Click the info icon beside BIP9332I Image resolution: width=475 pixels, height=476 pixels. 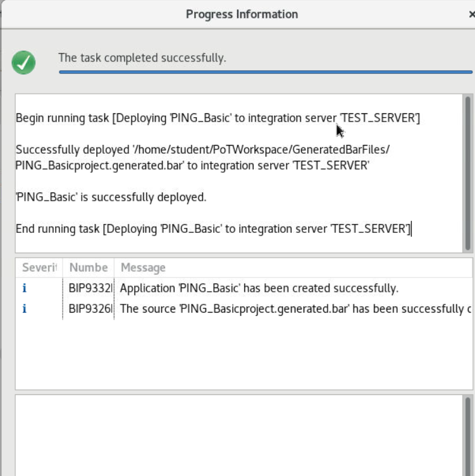click(25, 289)
